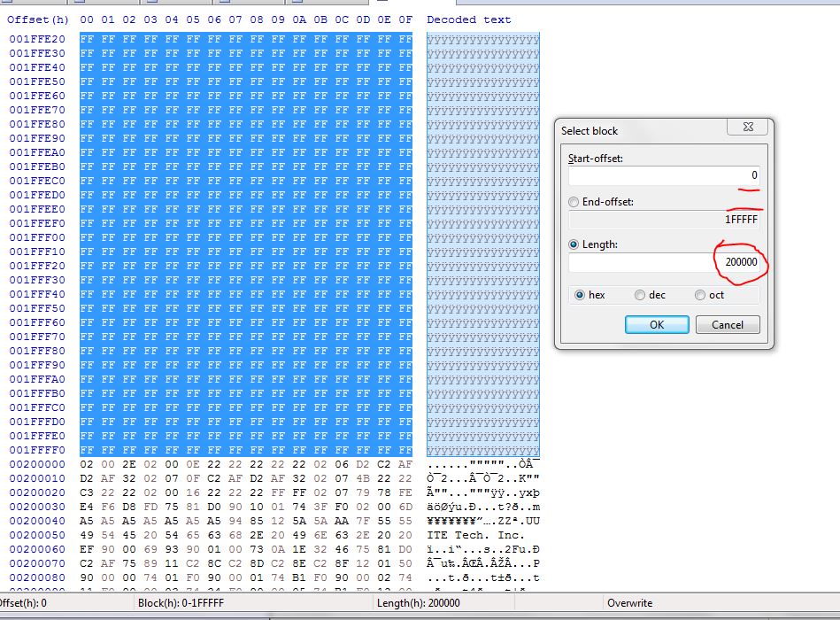840x620 pixels.
Task: Click the Length field showing 200000
Action: coord(664,262)
